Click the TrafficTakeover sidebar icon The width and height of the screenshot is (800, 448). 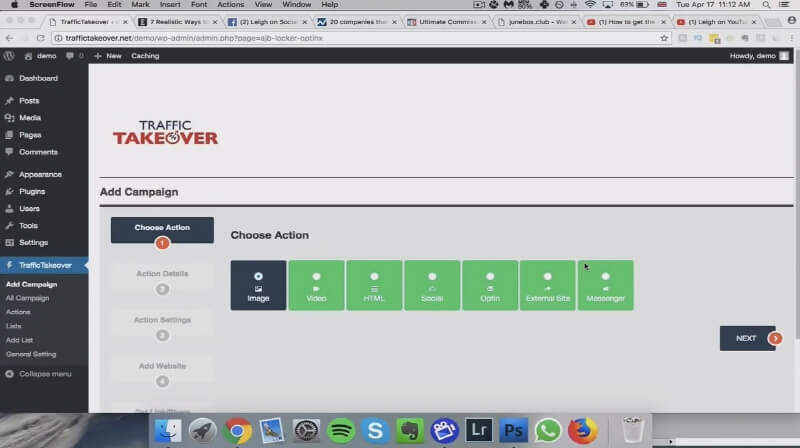tap(9, 265)
